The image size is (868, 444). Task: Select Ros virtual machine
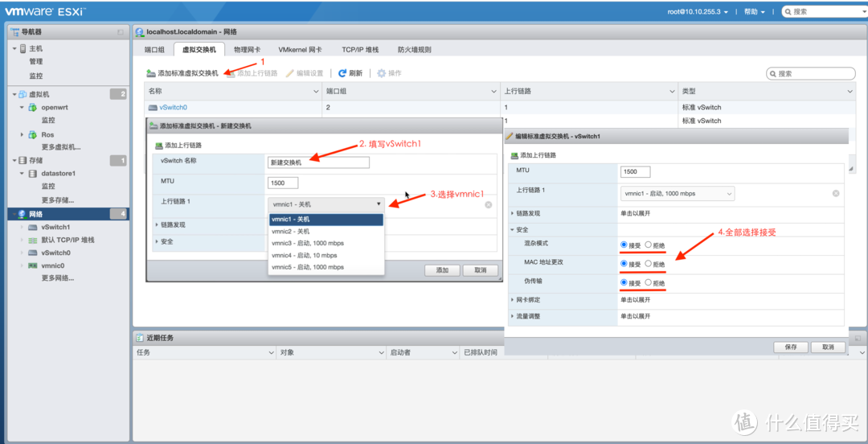(x=47, y=134)
